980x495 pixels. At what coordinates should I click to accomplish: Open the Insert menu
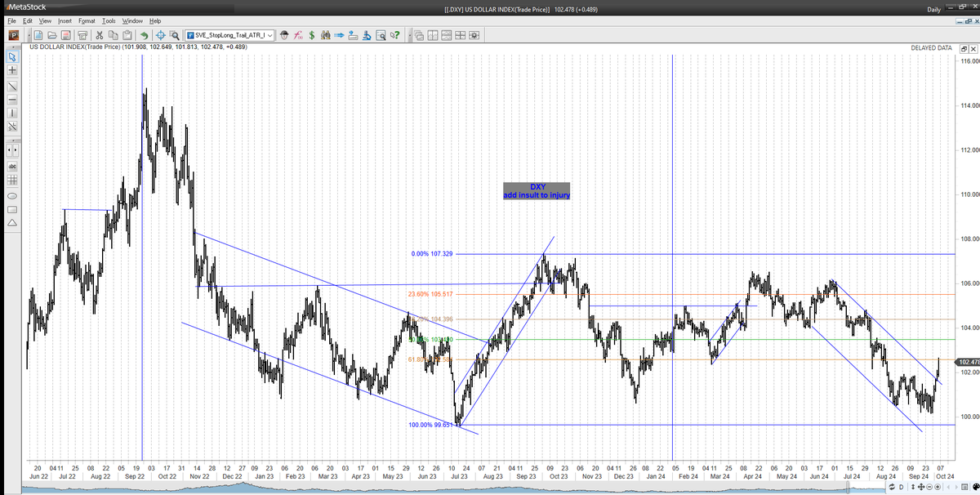pyautogui.click(x=65, y=20)
